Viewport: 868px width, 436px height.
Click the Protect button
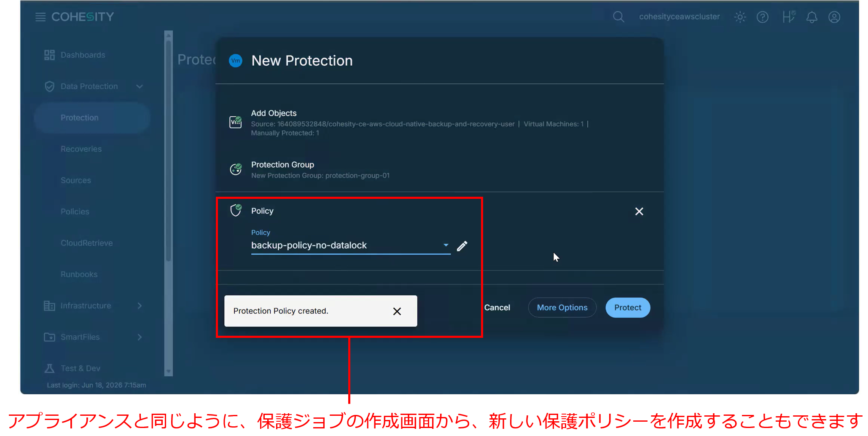coord(628,308)
